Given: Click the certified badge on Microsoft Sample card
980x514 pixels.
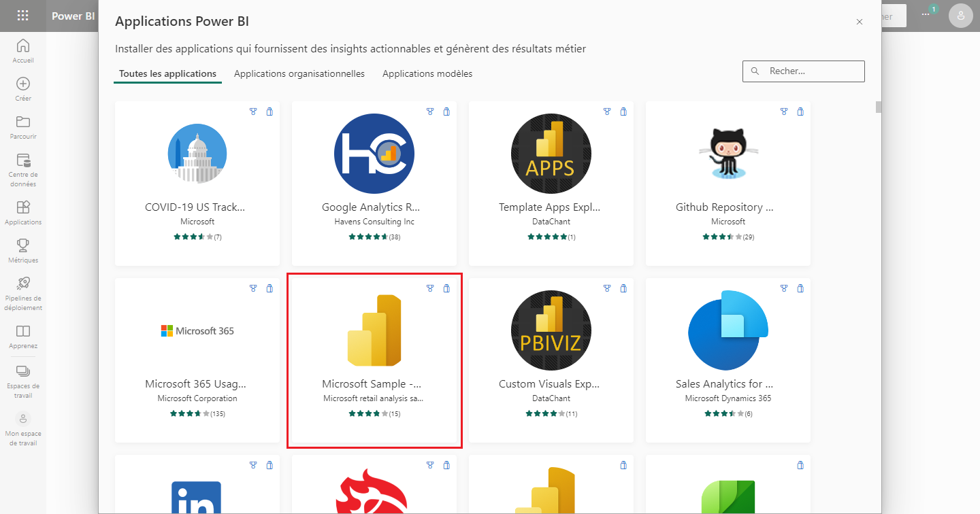Looking at the screenshot, I should pos(430,288).
